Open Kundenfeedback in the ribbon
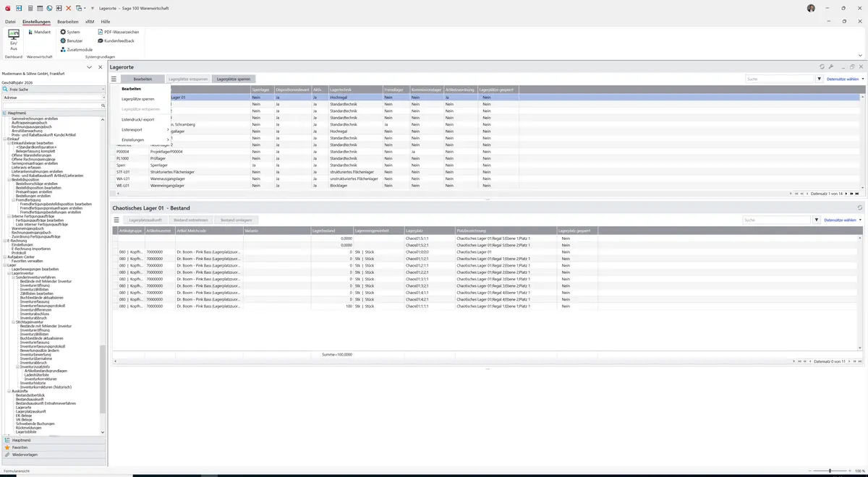This screenshot has width=868, height=477. pos(116,40)
